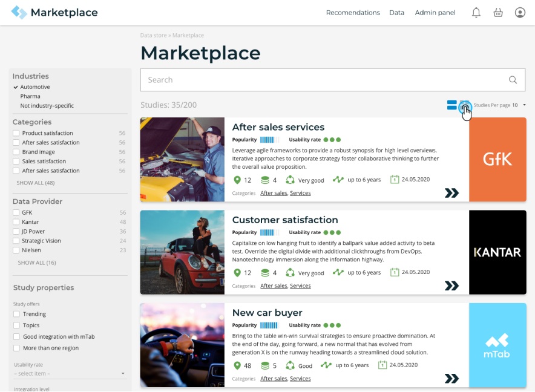Go to Data store breadcrumb

point(153,35)
